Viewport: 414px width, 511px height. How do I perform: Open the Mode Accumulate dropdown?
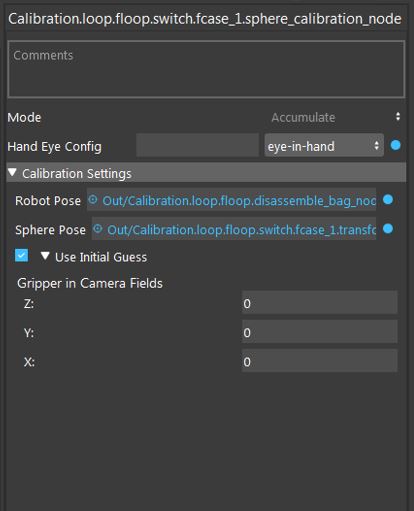click(x=337, y=117)
